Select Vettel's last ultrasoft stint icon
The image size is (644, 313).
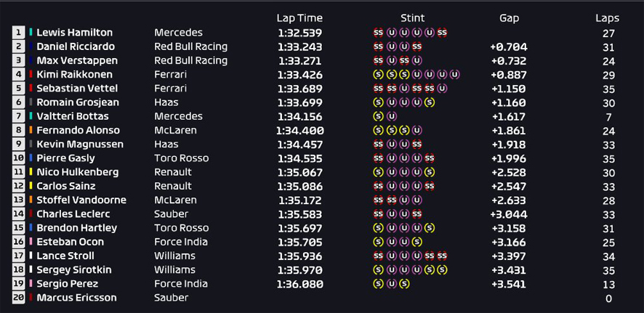coord(442,89)
